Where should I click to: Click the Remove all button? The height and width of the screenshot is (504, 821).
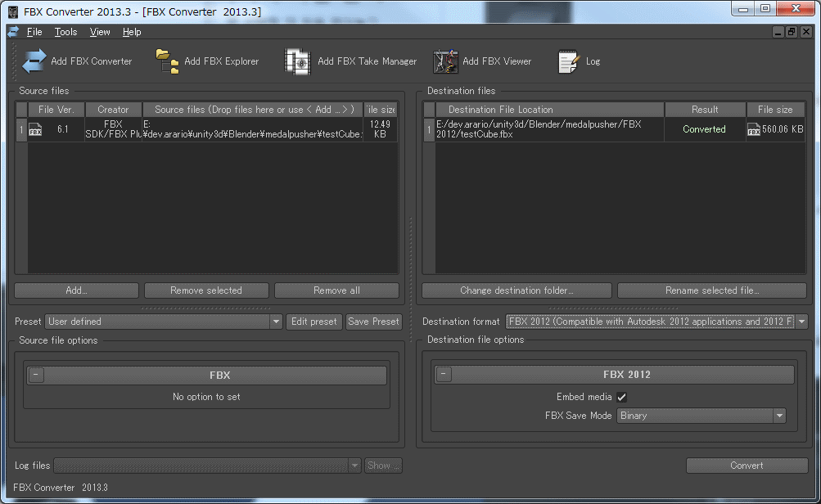tap(336, 290)
